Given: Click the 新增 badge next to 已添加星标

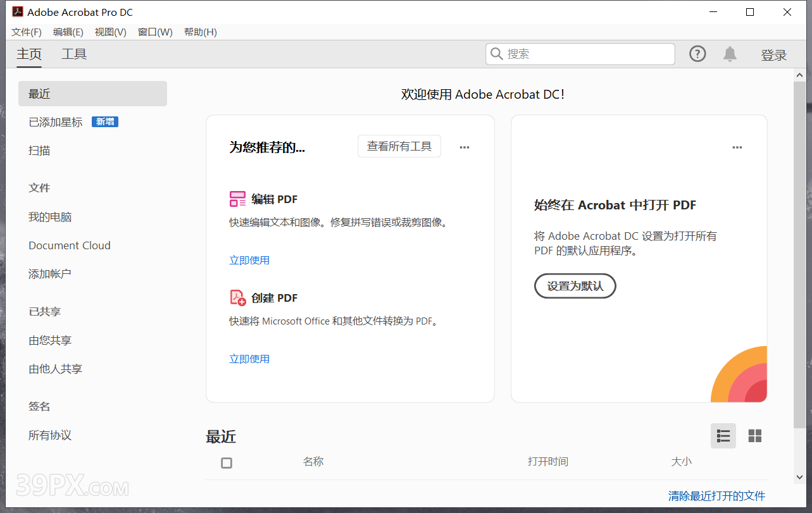Looking at the screenshot, I should pyautogui.click(x=105, y=121).
